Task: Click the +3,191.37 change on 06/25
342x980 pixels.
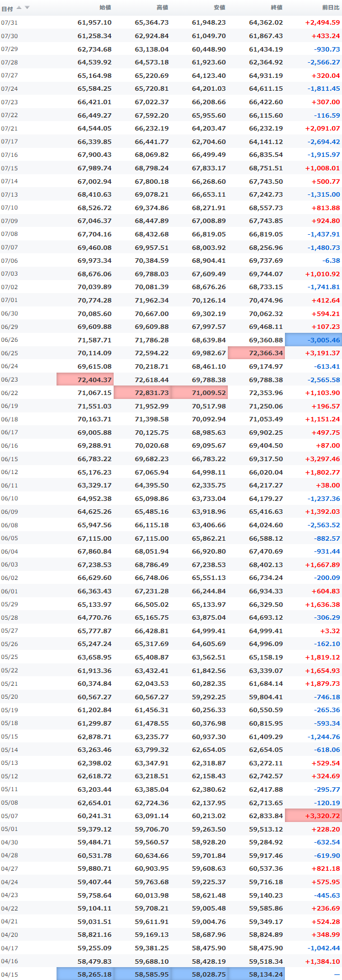Action: click(322, 353)
